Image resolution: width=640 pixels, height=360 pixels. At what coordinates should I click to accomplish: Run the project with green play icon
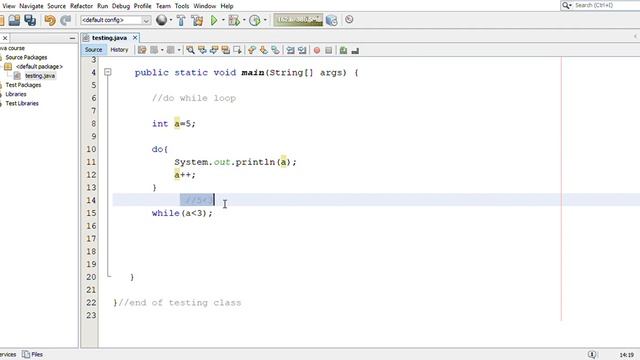(214, 20)
